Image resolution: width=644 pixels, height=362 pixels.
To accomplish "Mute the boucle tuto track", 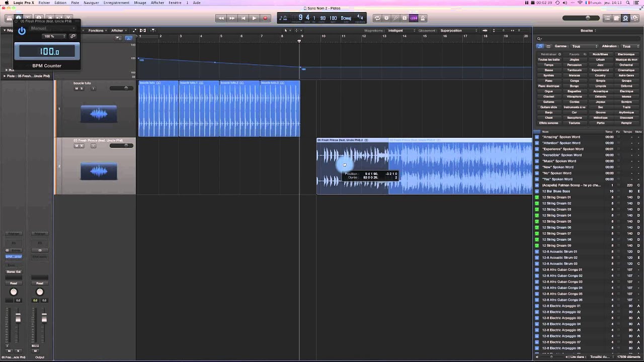I will (76, 88).
